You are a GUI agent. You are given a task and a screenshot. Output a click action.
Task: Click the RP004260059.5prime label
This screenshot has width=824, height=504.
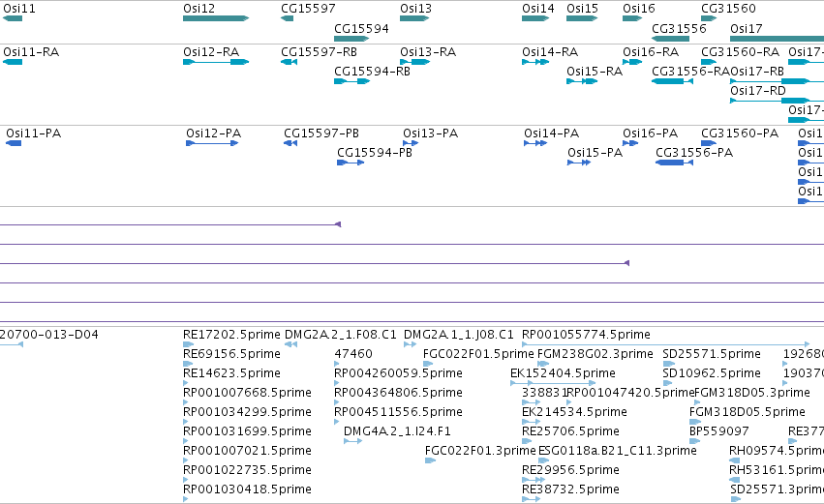point(398,373)
